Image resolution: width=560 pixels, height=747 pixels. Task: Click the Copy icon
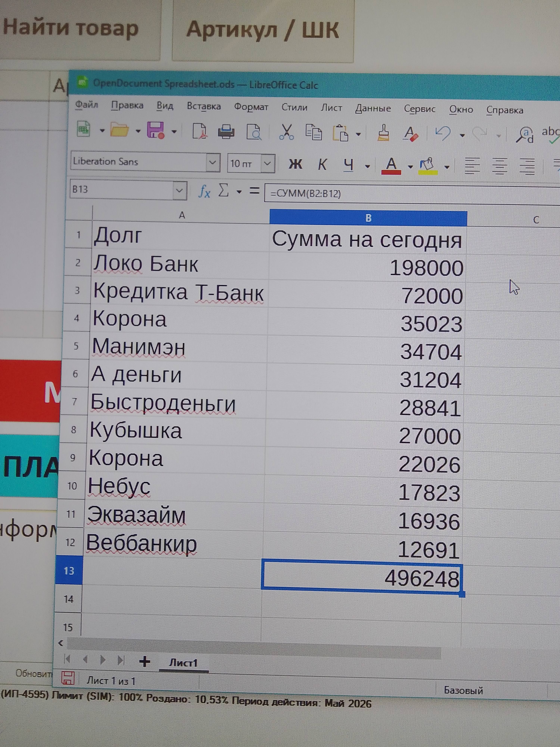tap(314, 132)
